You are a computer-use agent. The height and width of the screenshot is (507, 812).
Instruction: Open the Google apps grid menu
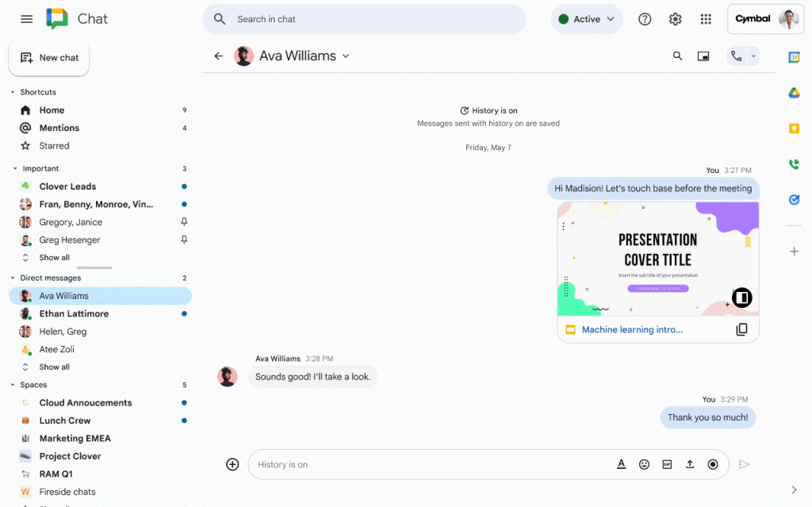click(x=706, y=19)
